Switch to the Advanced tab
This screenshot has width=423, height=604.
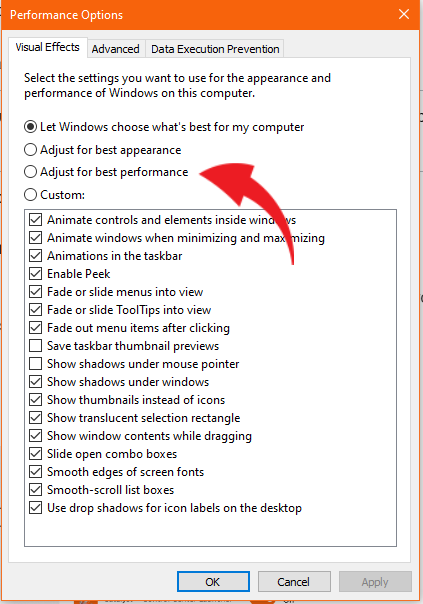[116, 49]
